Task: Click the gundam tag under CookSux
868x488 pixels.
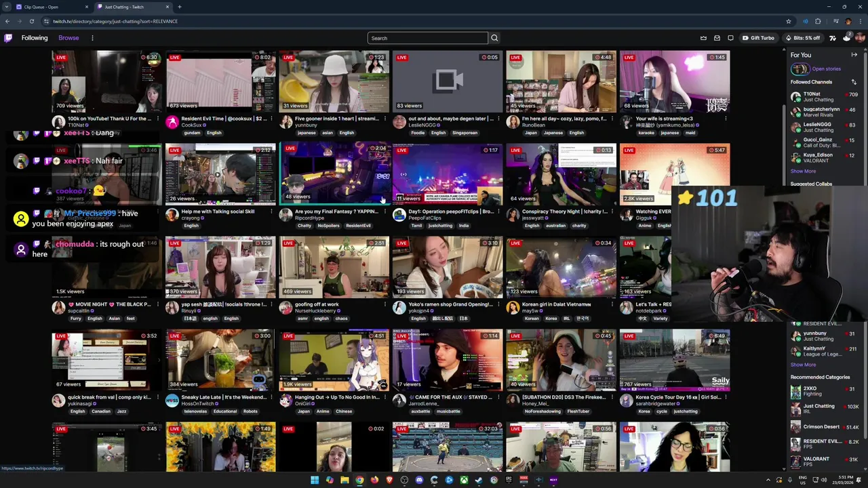Action: coord(192,133)
